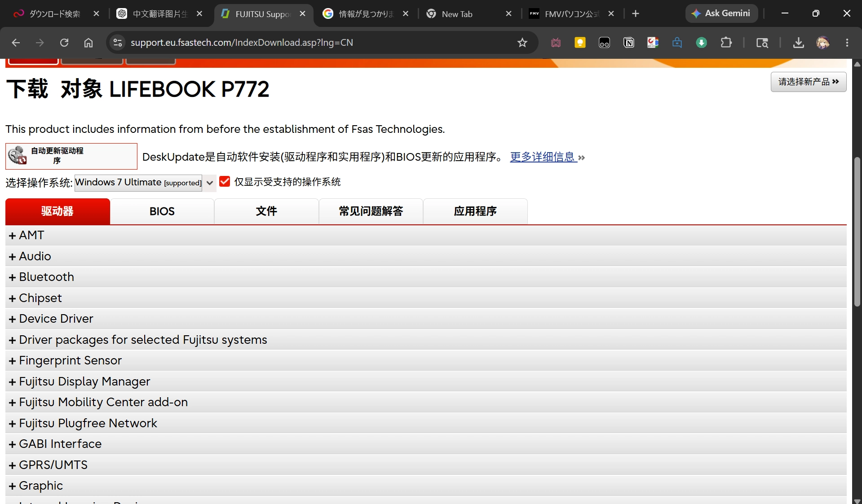
Task: Click the translate extension icon
Action: [x=653, y=43]
